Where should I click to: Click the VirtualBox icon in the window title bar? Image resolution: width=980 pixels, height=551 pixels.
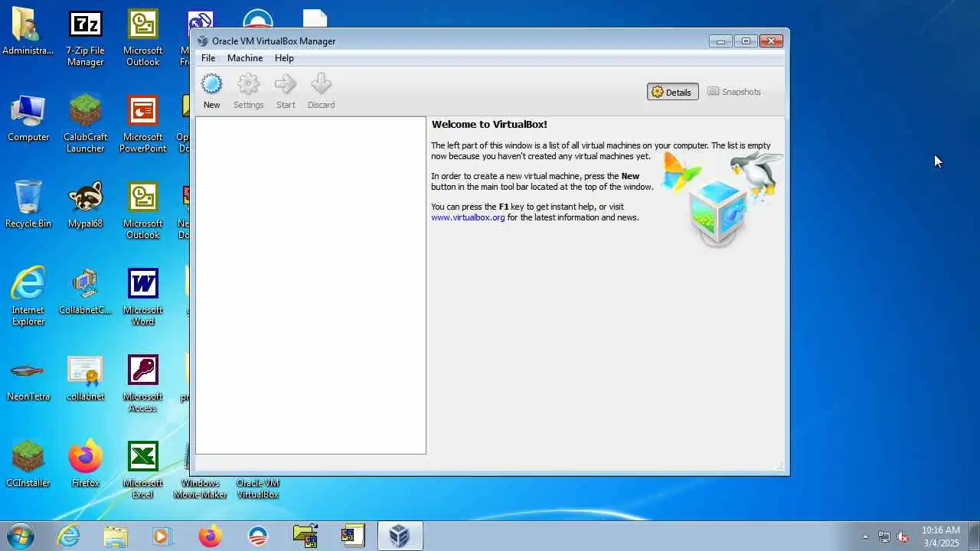pyautogui.click(x=202, y=41)
